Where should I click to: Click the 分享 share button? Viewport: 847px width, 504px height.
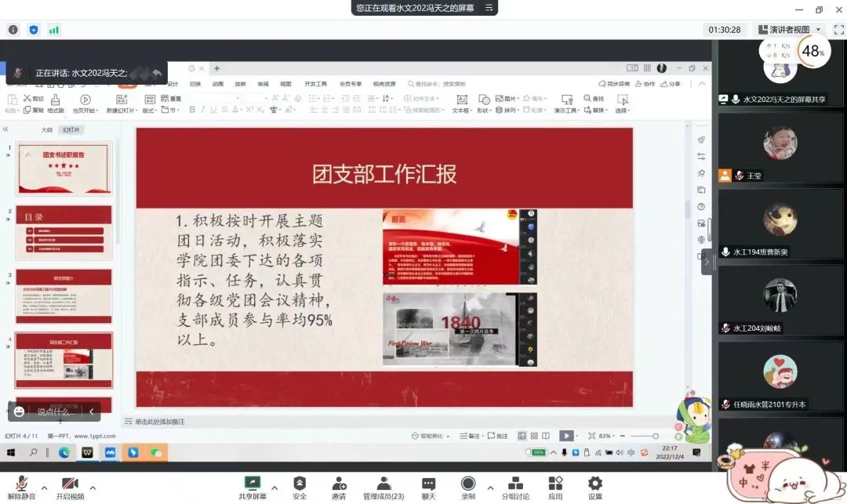(671, 84)
